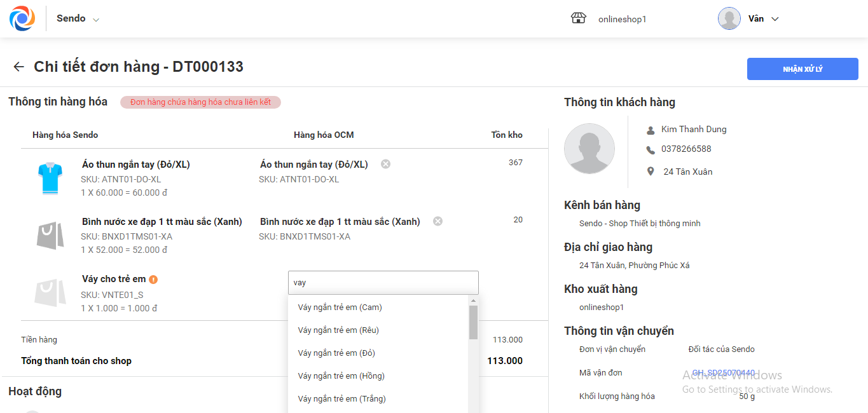Click the app logo in top-left corner

pos(22,18)
